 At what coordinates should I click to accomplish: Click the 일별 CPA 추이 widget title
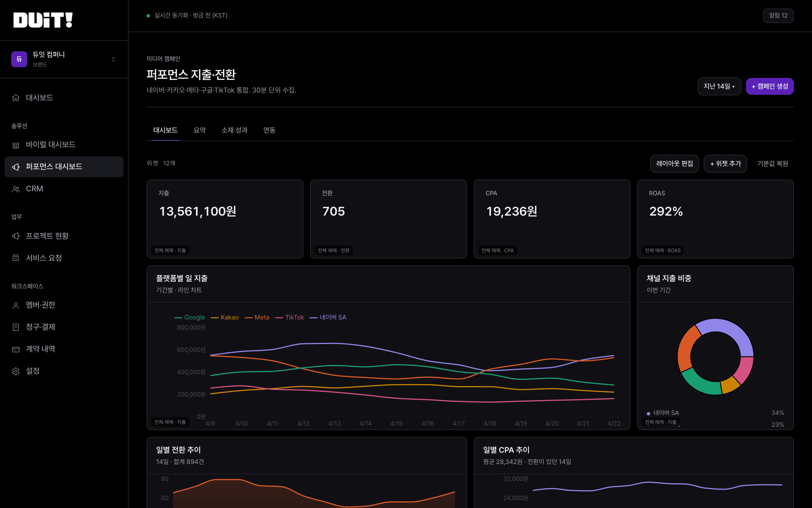click(506, 450)
